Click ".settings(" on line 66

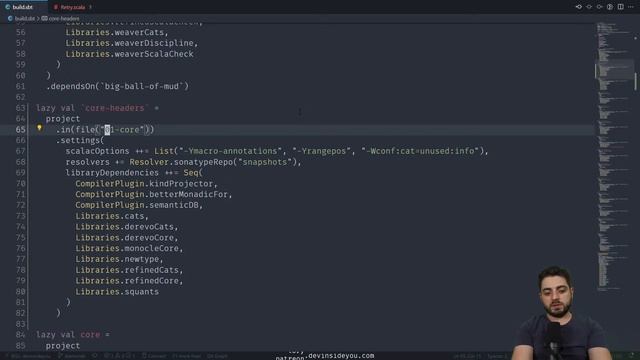(x=80, y=140)
